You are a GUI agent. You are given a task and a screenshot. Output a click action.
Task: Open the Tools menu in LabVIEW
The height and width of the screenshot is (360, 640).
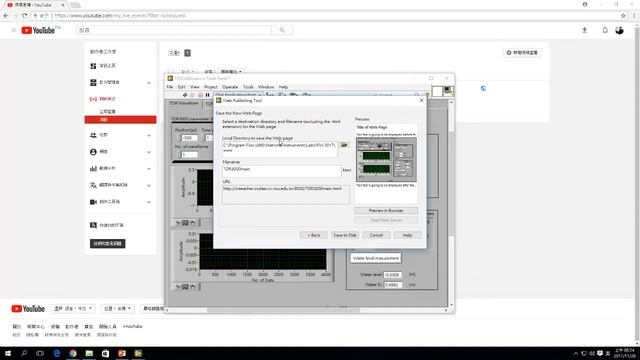click(248, 87)
